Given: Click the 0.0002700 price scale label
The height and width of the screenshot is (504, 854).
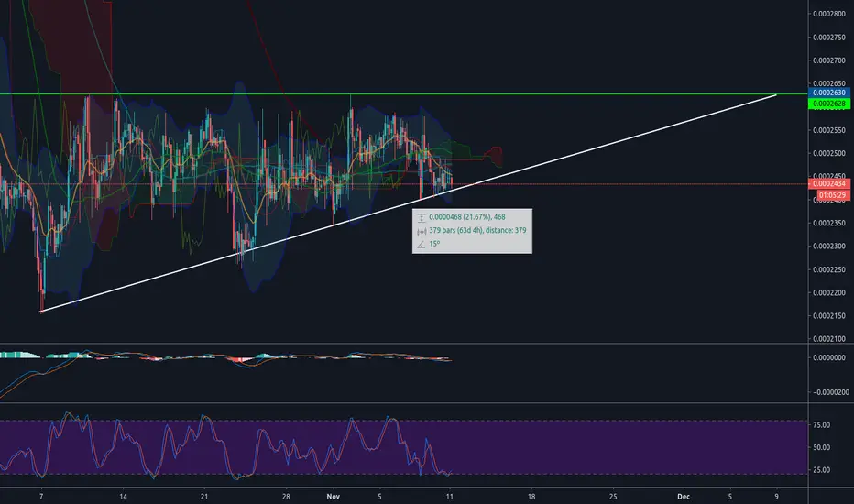Looking at the screenshot, I should click(x=829, y=60).
